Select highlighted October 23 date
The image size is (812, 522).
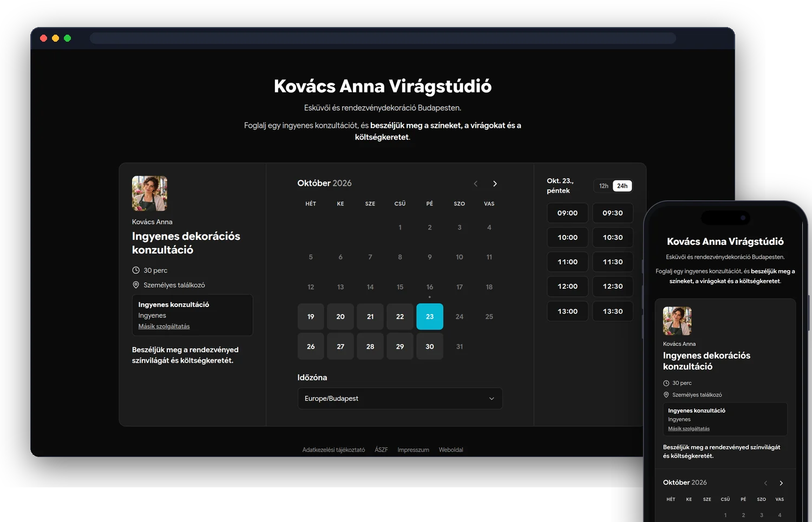[430, 317]
